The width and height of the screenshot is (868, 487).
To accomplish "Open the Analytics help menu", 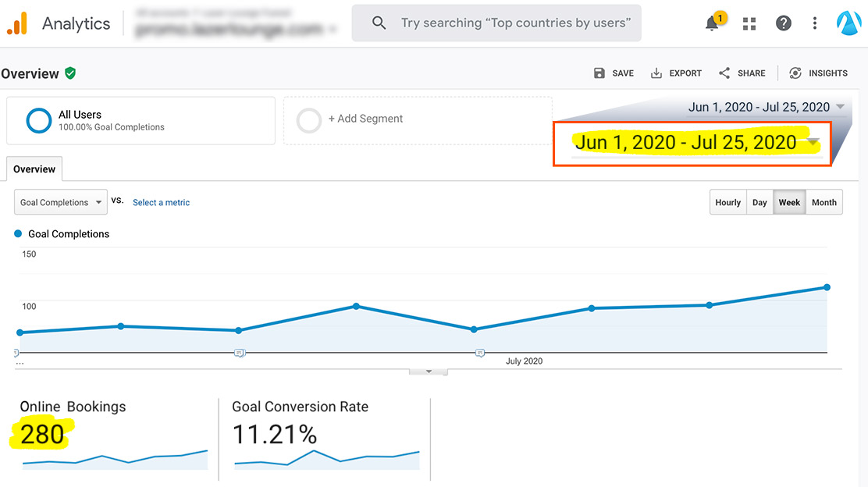I will pyautogui.click(x=783, y=23).
